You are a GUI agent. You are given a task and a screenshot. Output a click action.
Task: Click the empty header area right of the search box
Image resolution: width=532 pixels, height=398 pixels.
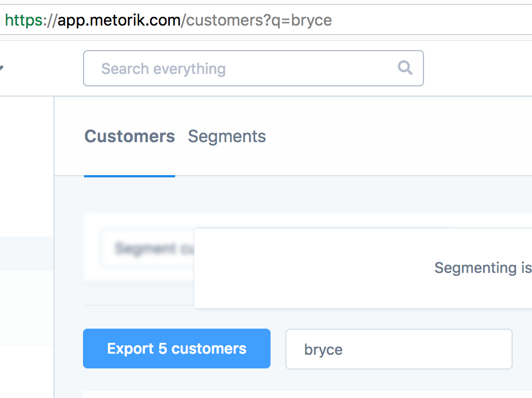point(477,69)
